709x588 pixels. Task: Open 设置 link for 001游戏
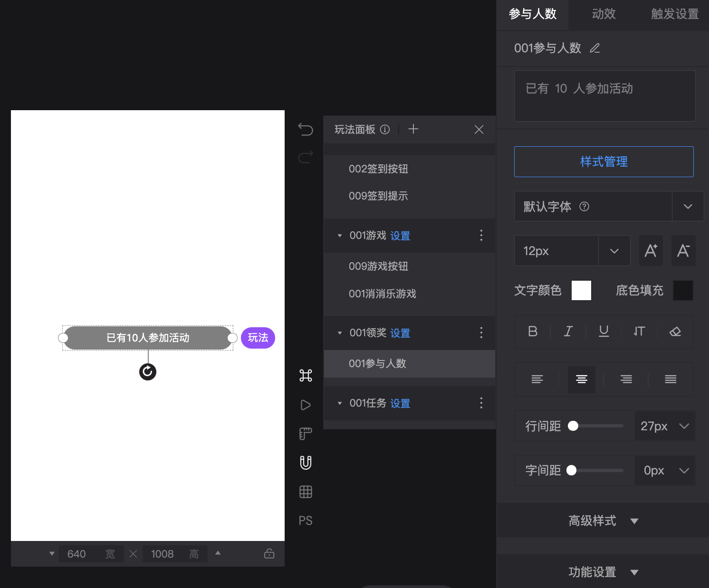click(x=400, y=236)
